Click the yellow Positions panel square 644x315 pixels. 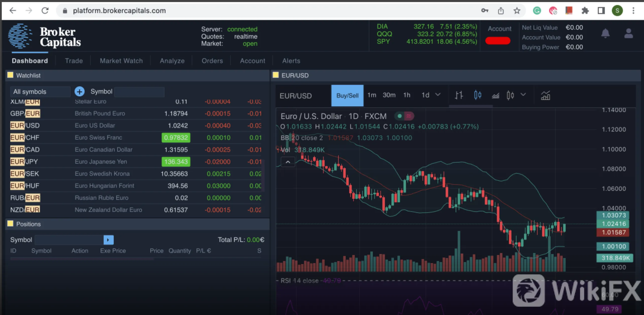(x=10, y=224)
